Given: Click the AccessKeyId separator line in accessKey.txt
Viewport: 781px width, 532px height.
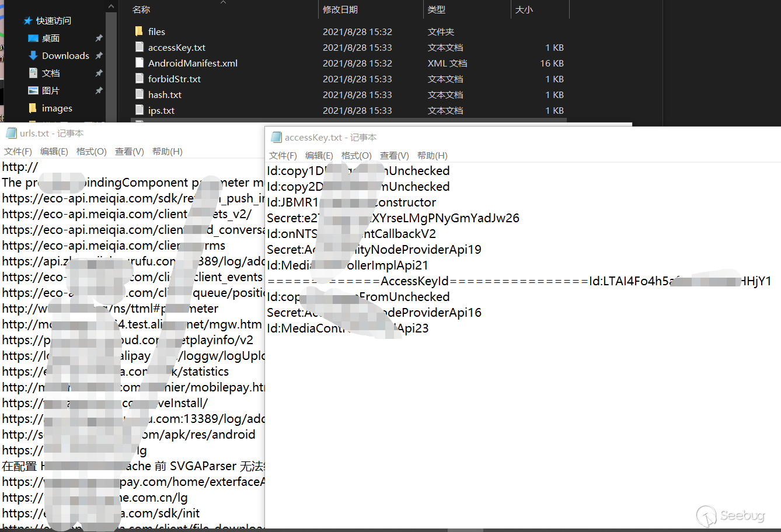Looking at the screenshot, I should coord(519,281).
